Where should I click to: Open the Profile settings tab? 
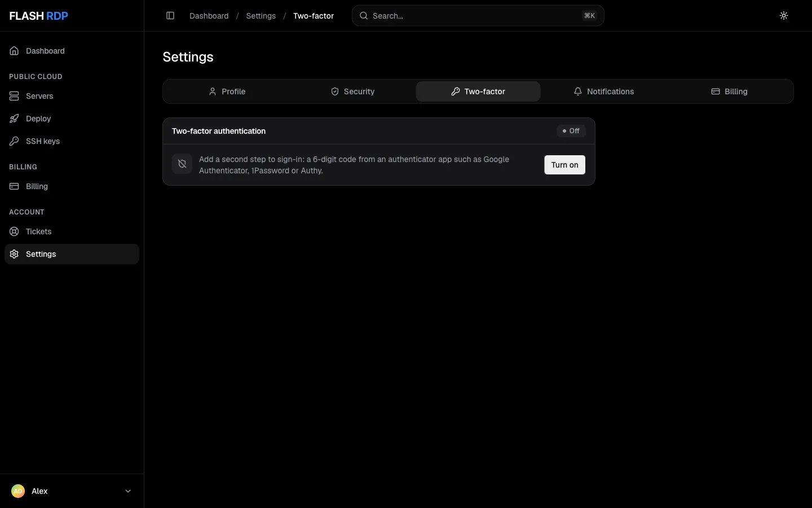pos(227,91)
